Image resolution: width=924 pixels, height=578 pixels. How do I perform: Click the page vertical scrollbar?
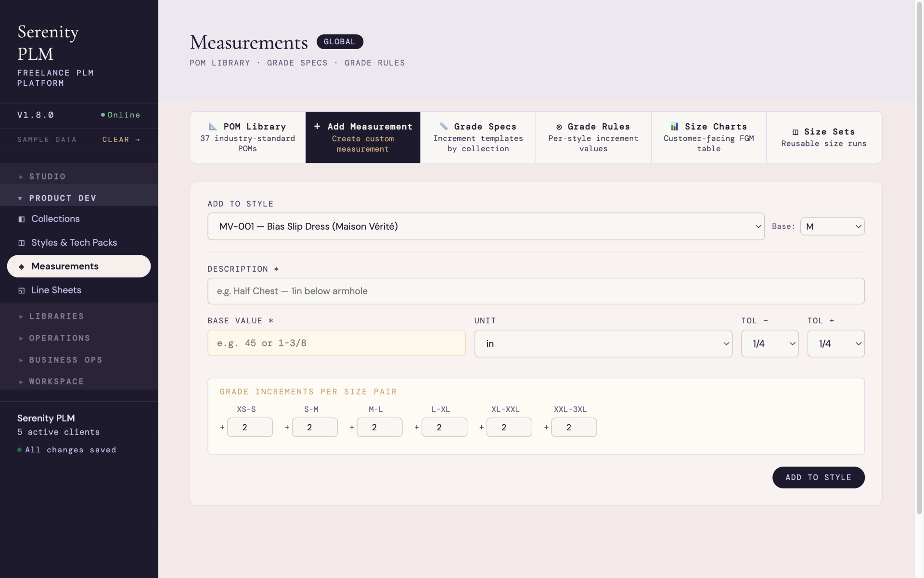coord(919,258)
